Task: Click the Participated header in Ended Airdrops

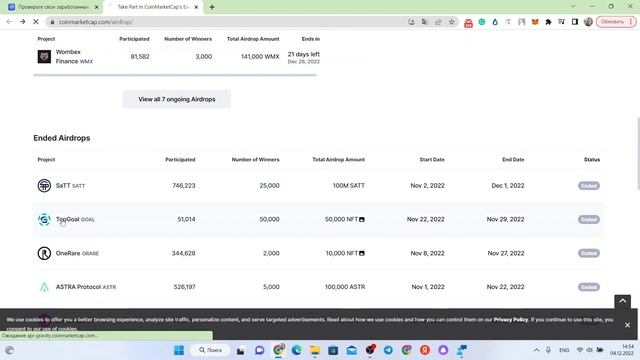Action: (180, 160)
